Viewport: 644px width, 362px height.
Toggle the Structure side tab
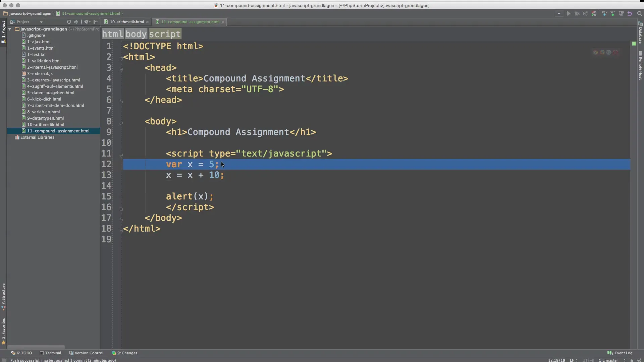3,297
